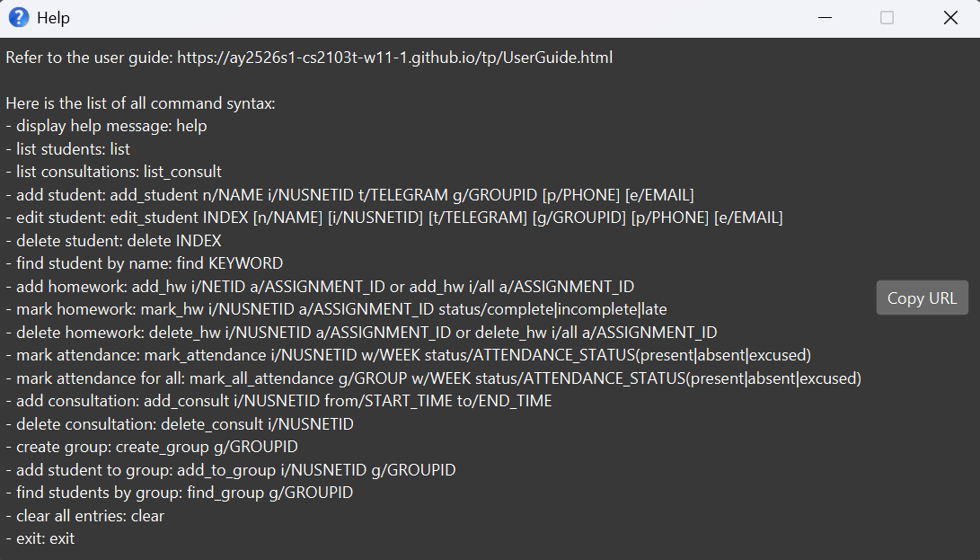Click the greyed-out maximize window button
This screenshot has width=980, height=560.
coord(887,18)
